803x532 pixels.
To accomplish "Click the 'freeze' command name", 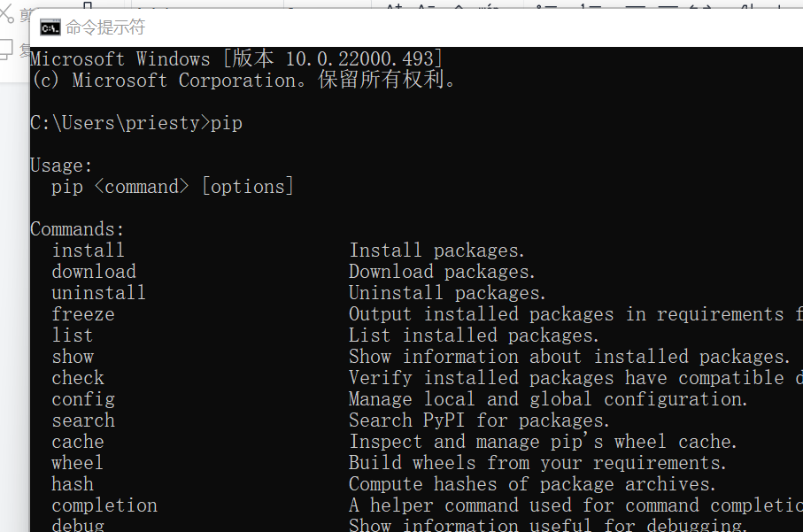I will pos(83,314).
